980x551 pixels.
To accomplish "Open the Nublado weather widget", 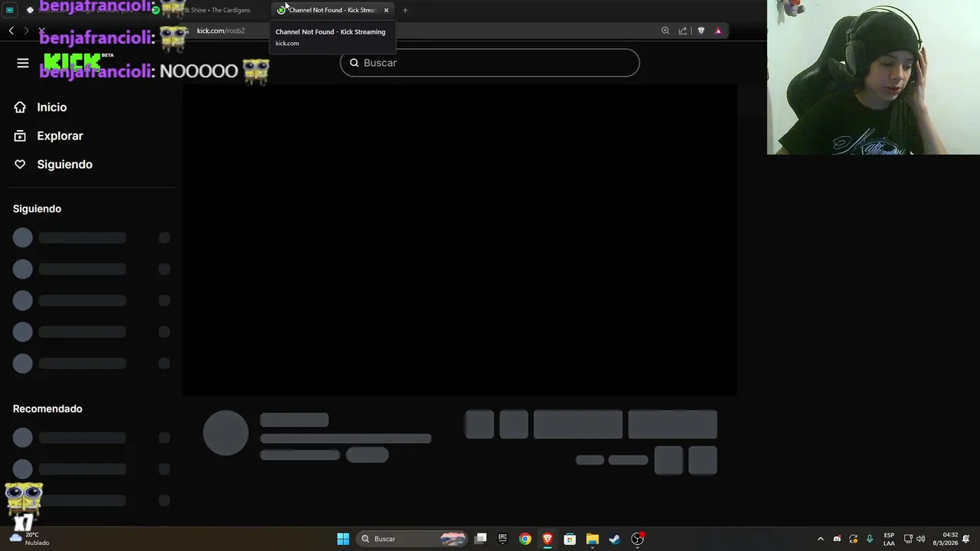I will (29, 539).
